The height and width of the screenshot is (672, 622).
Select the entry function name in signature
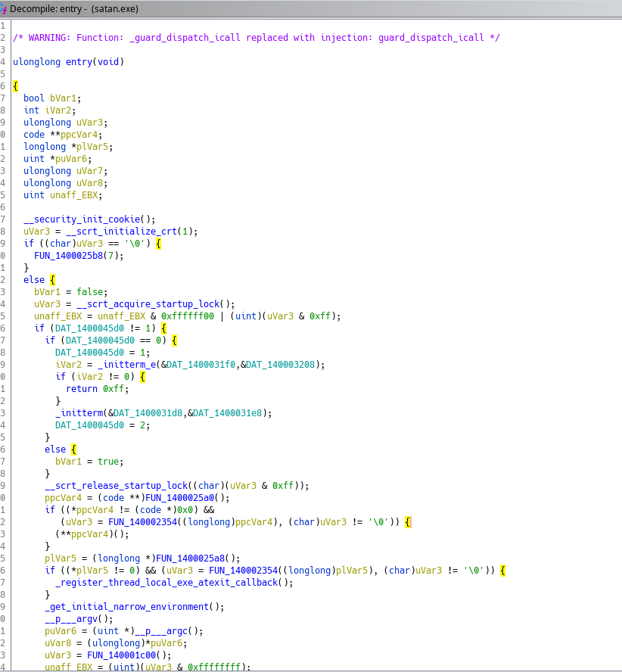70,61
